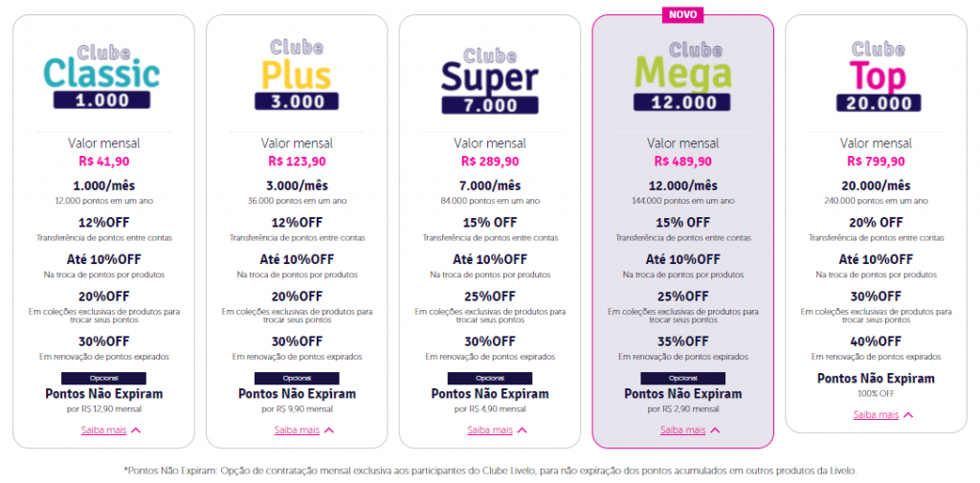Click the Clube Classic 1.000 logo

[x=103, y=76]
